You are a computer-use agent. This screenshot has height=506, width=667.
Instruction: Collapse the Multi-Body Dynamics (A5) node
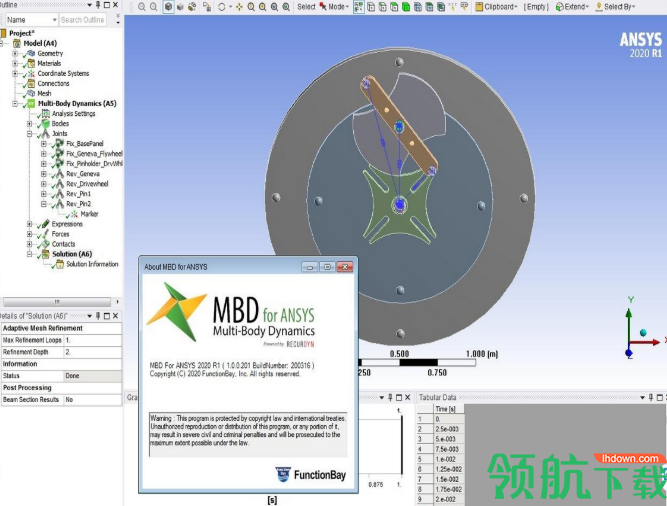pyautogui.click(x=15, y=103)
